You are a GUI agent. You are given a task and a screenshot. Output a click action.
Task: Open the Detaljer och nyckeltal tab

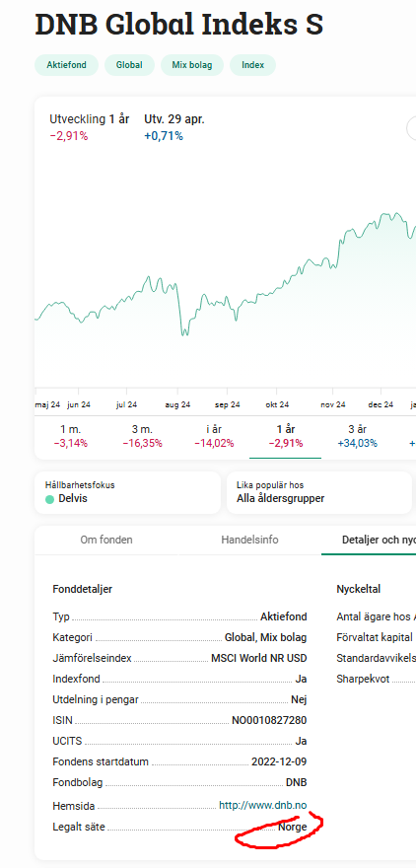369,540
